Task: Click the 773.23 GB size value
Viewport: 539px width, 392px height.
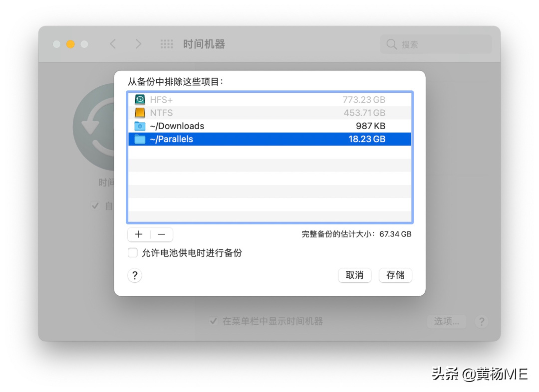Action: [x=364, y=100]
